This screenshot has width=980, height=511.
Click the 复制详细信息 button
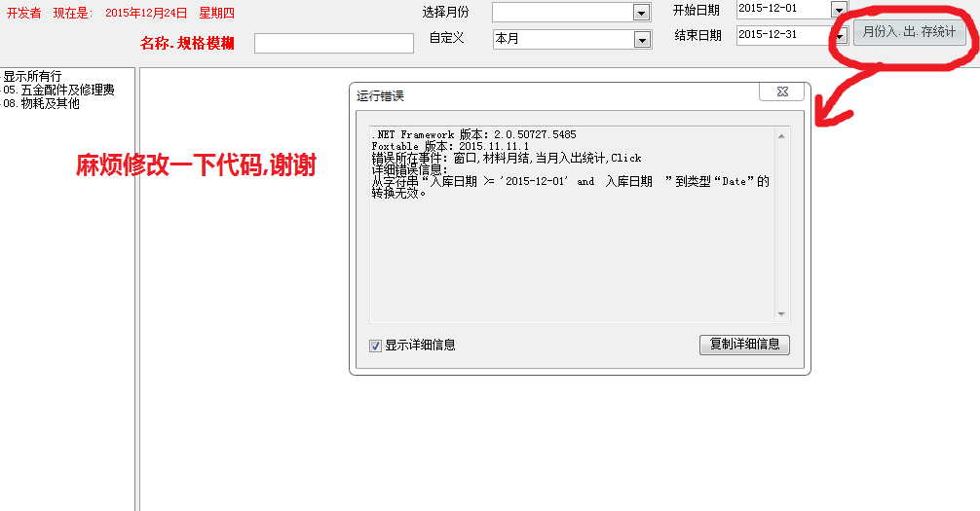744,345
